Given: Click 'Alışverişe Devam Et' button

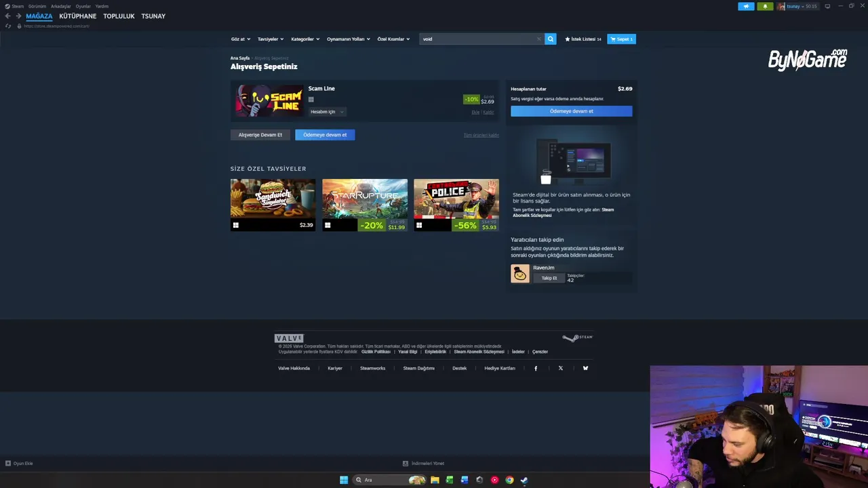Looking at the screenshot, I should click(260, 135).
